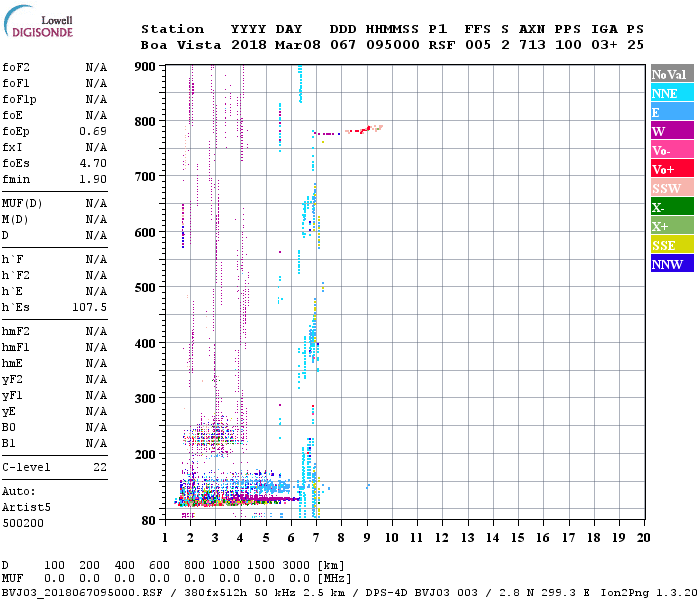Click the 500200 version number
Screen dimensions: 700x600
[23, 523]
